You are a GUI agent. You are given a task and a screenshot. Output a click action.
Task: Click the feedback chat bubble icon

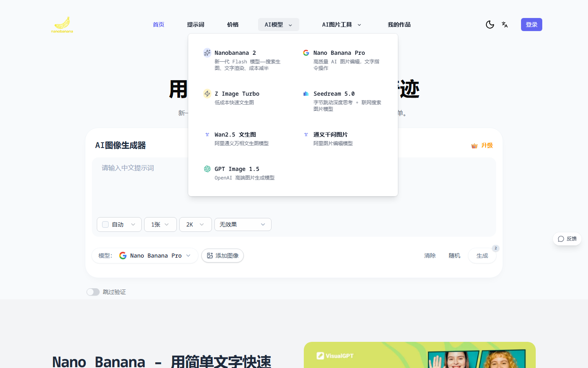coord(561,239)
